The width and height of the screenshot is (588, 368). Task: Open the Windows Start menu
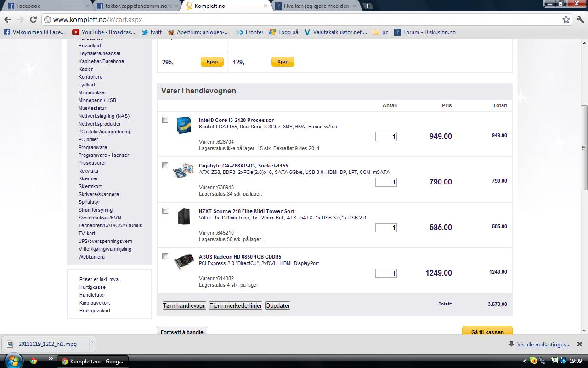click(x=12, y=361)
